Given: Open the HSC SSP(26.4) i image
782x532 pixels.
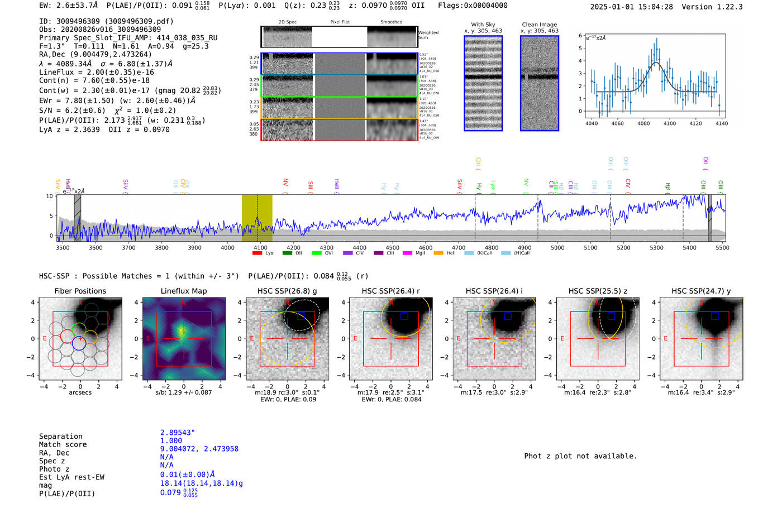Looking at the screenshot, I should [x=494, y=338].
